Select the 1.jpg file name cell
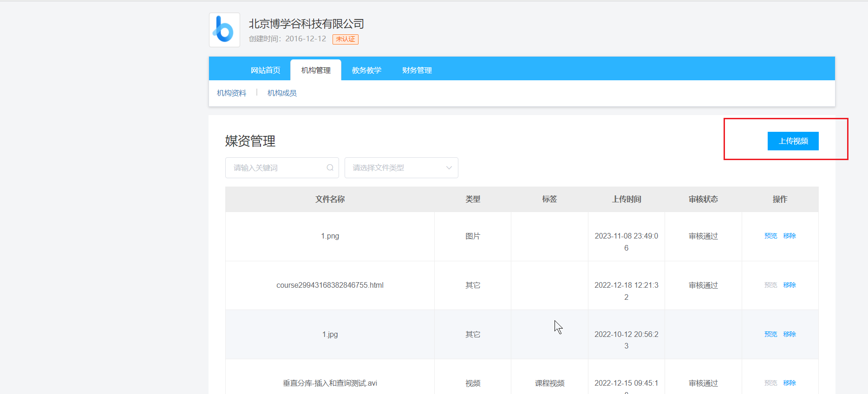Screen dimensions: 868x394 (330, 334)
